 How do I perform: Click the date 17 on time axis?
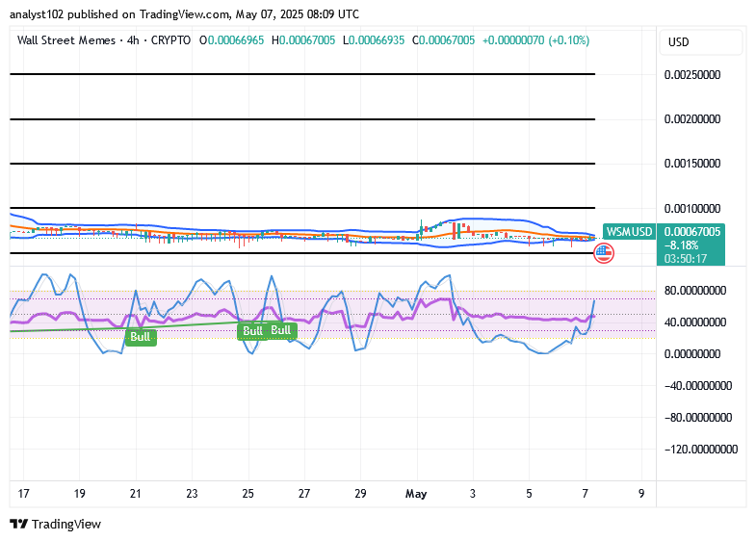(x=23, y=494)
